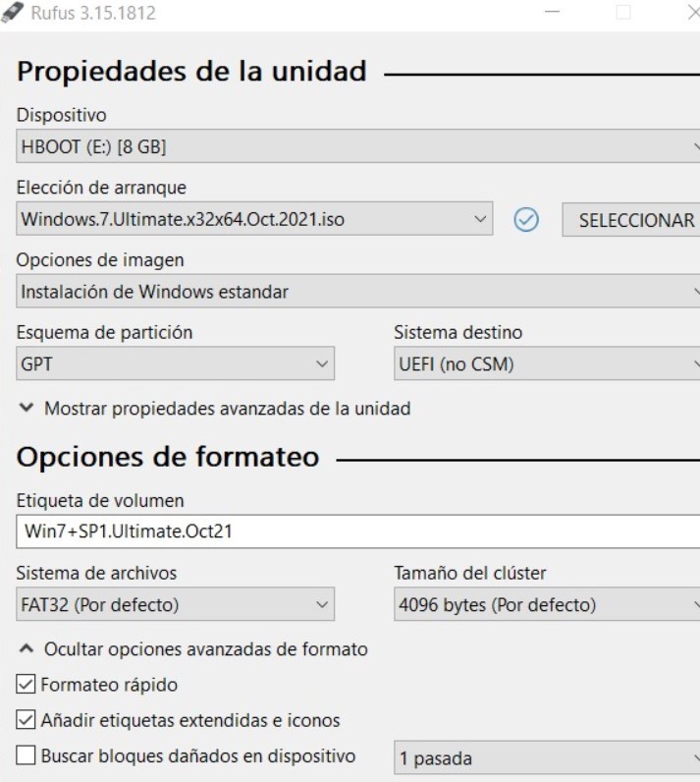700x782 pixels.
Task: Toggle the Formateo rápido checkbox
Action: coord(27,684)
